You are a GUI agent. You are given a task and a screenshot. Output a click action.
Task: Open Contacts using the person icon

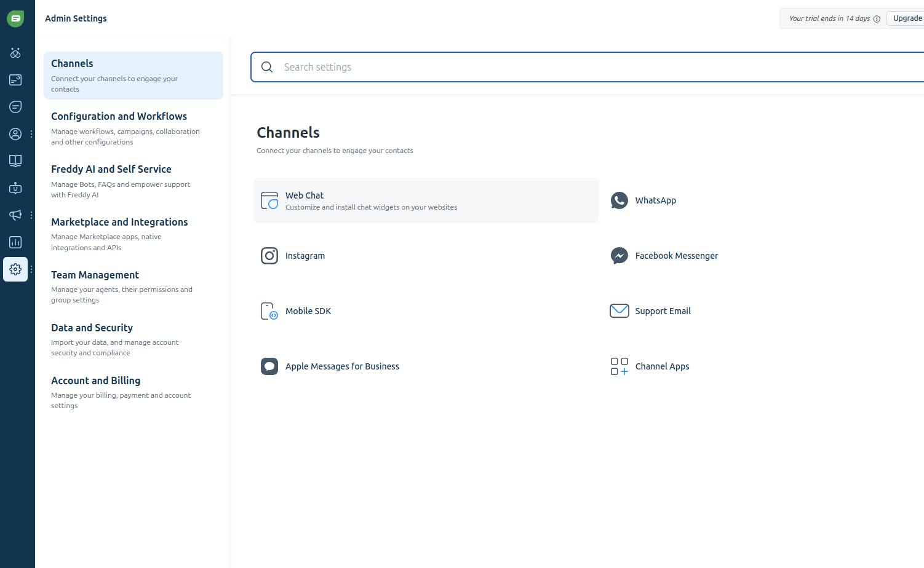coord(15,133)
